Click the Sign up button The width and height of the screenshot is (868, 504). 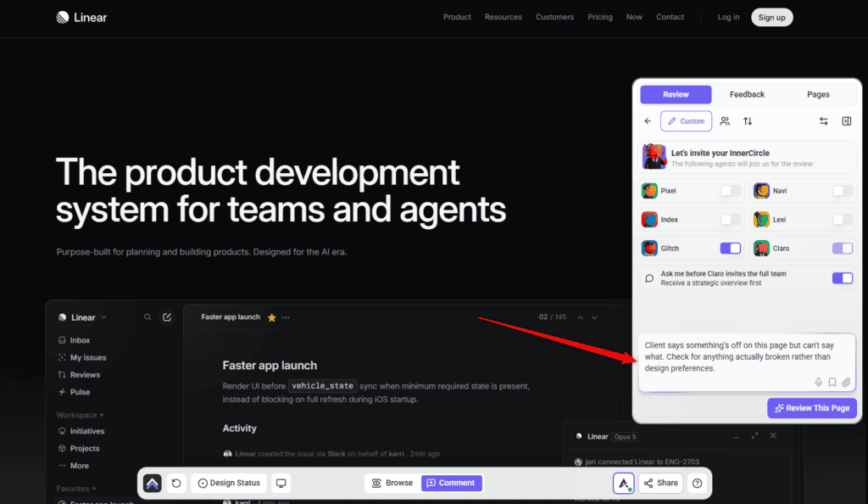point(771,17)
